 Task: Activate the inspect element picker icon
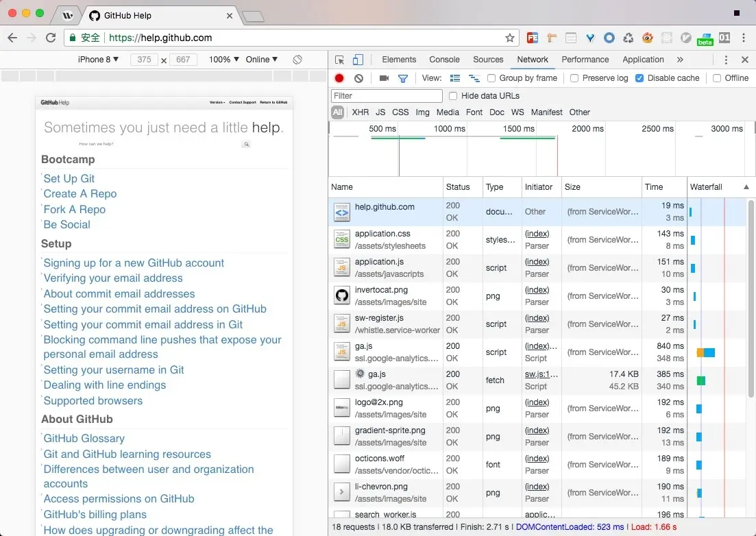tap(339, 60)
